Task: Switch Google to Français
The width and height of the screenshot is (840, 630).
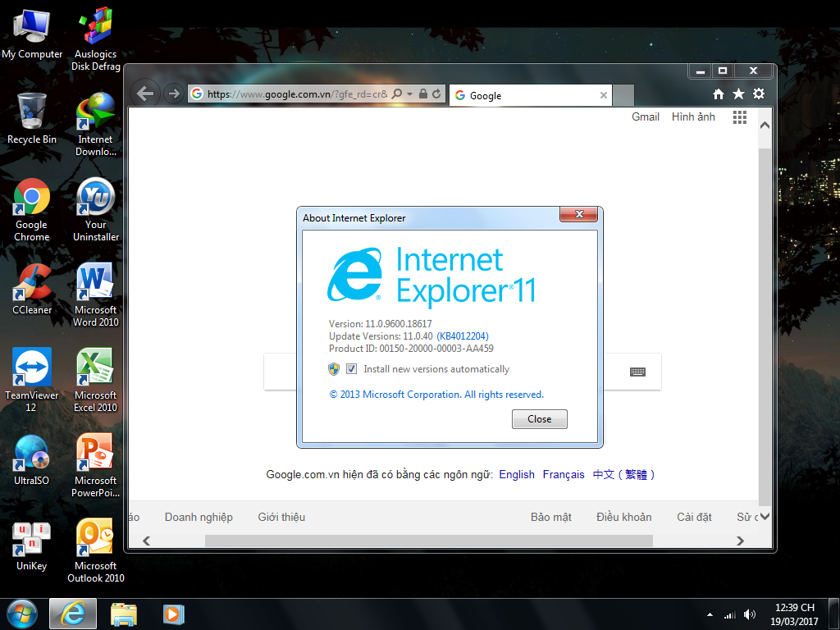Action: 563,475
